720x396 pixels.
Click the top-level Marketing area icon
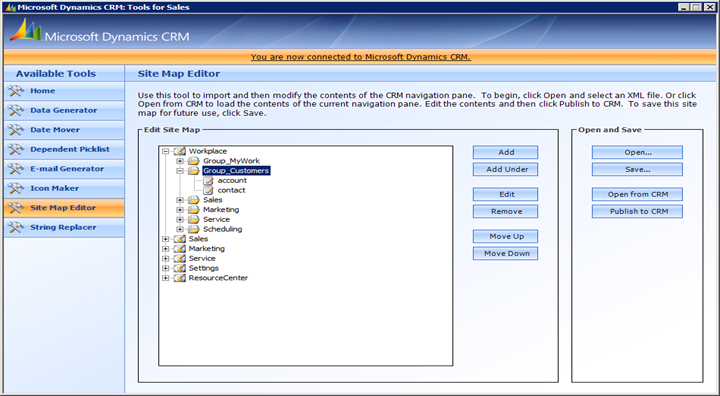coord(180,249)
